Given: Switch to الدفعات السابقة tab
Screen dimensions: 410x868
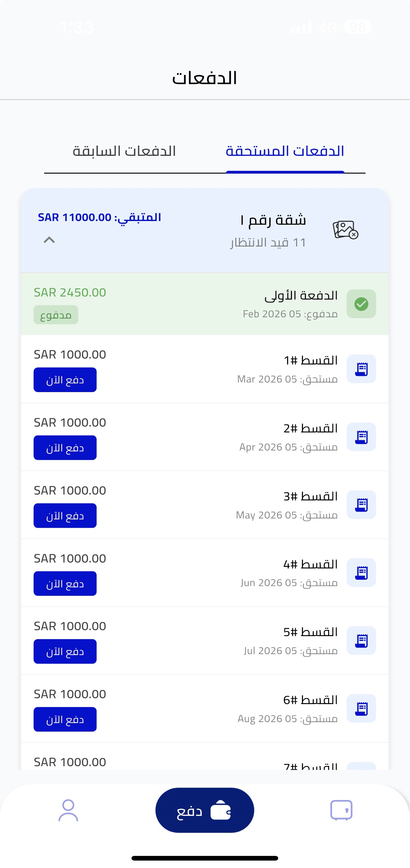Looking at the screenshot, I should tap(124, 151).
